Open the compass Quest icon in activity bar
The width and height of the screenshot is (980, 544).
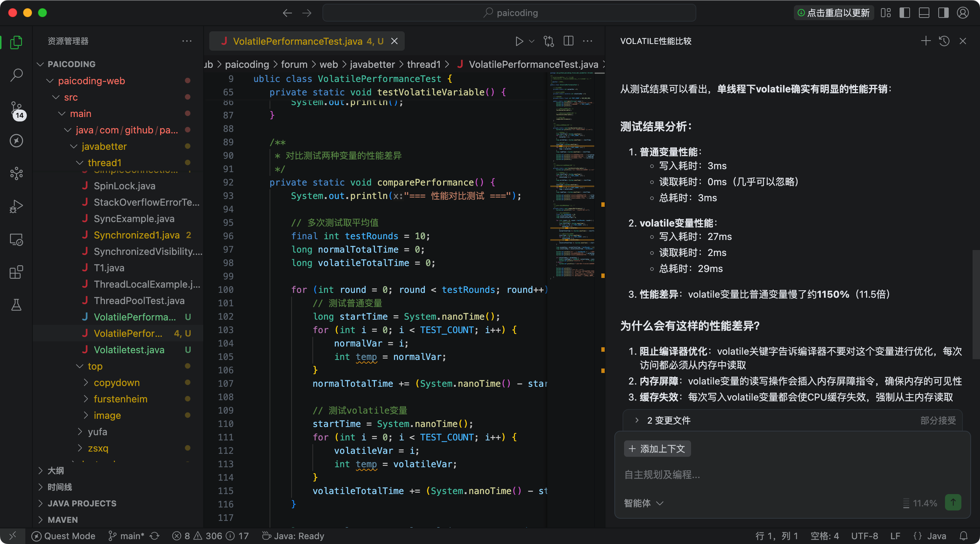click(16, 141)
